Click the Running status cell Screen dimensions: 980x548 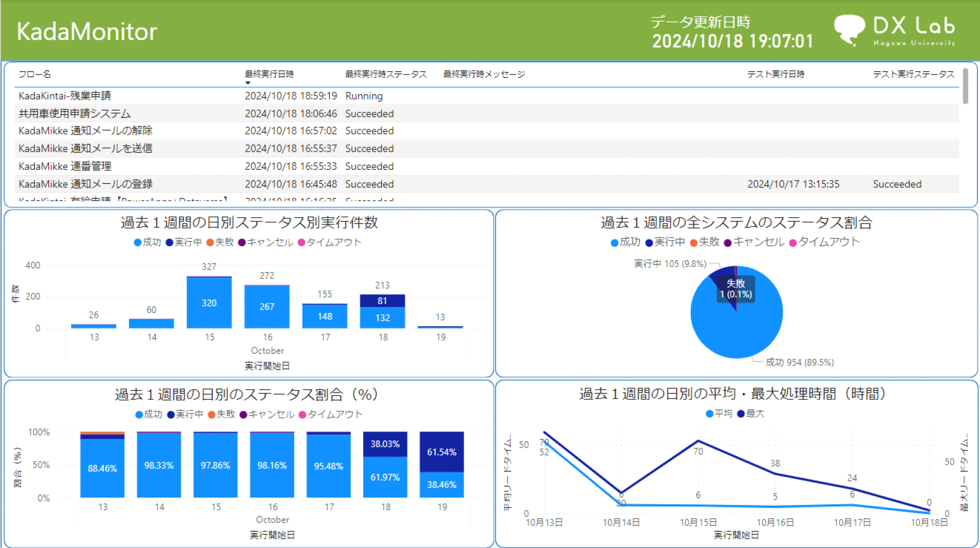tap(364, 96)
